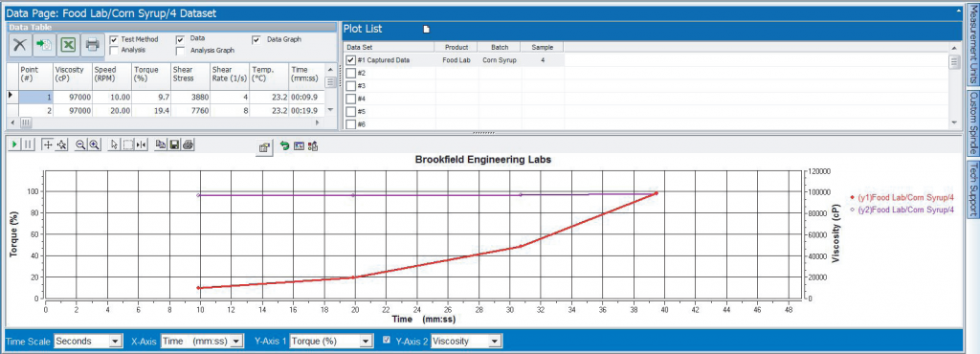Select the crosshair pan tool
Image resolution: width=980 pixels, height=354 pixels.
coord(48,144)
